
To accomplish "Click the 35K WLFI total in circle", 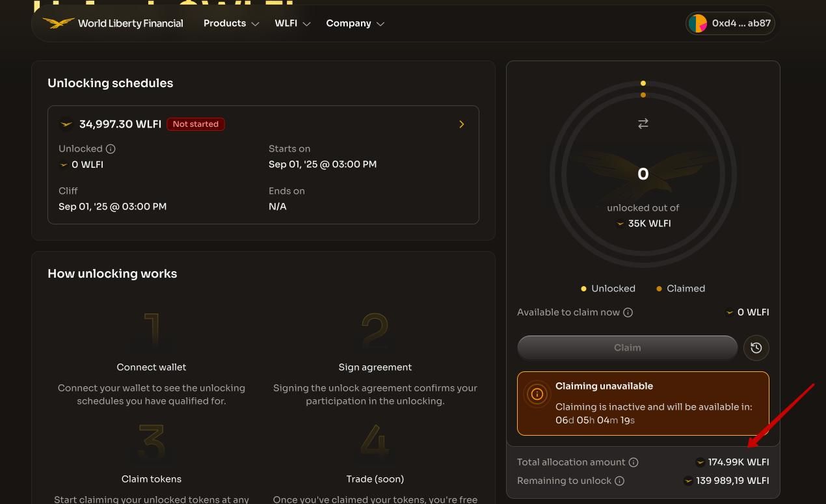I will tap(649, 224).
